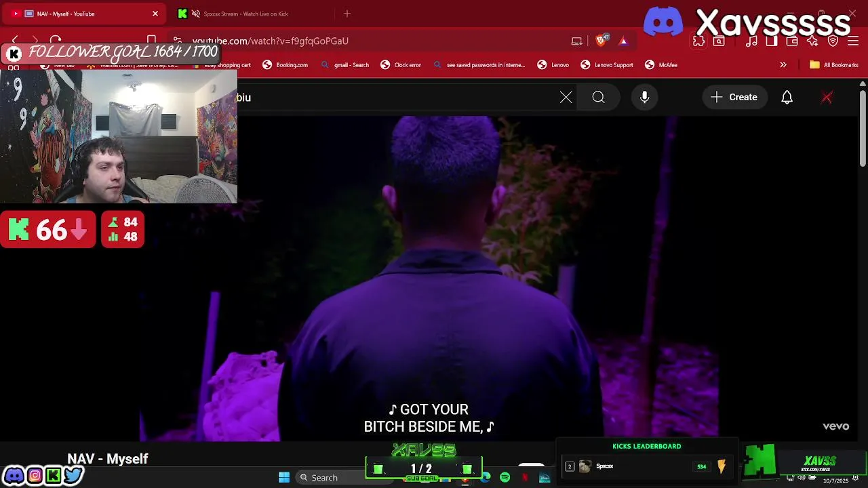Switch to the NAV - Myself YouTube tab
The width and height of the screenshot is (868, 488).
point(85,14)
